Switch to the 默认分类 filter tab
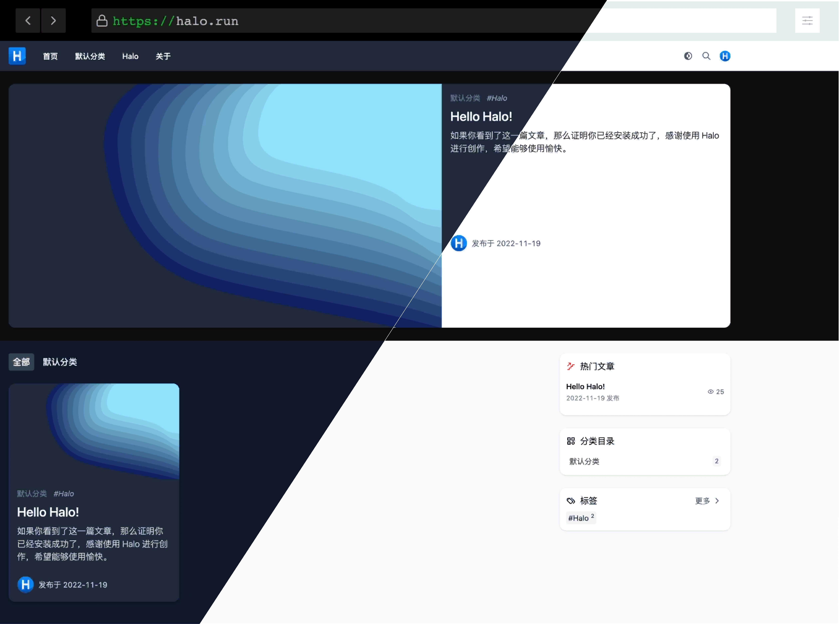Viewport: 840px width, 624px height. point(60,362)
